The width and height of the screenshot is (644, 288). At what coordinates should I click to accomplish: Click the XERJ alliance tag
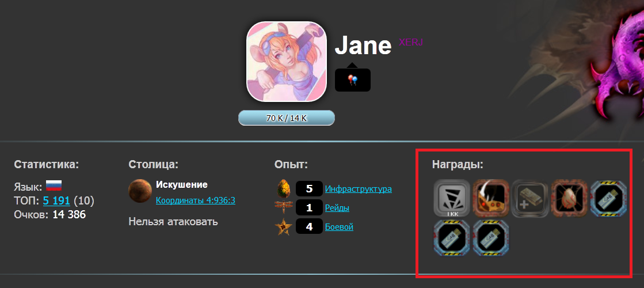click(411, 42)
